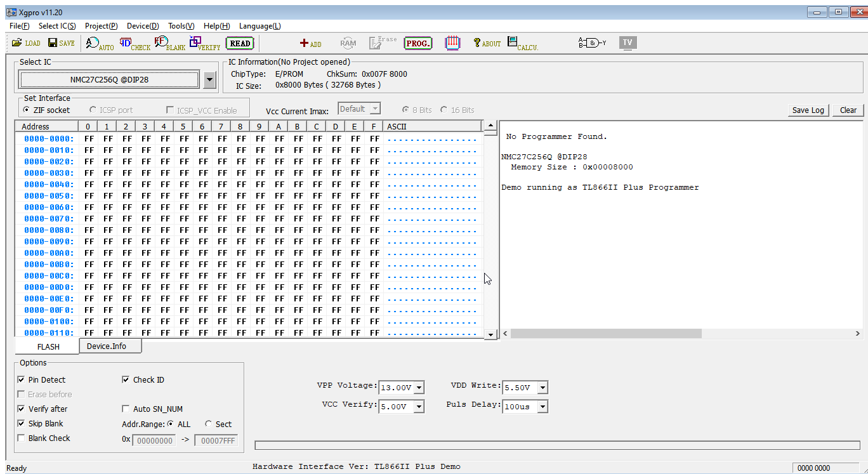Open the Language menu

tap(260, 26)
